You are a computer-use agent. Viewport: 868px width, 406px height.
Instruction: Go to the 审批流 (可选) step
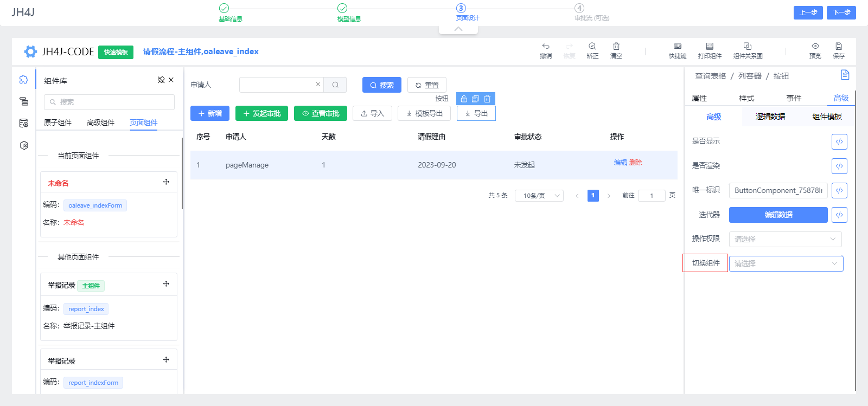(591, 12)
